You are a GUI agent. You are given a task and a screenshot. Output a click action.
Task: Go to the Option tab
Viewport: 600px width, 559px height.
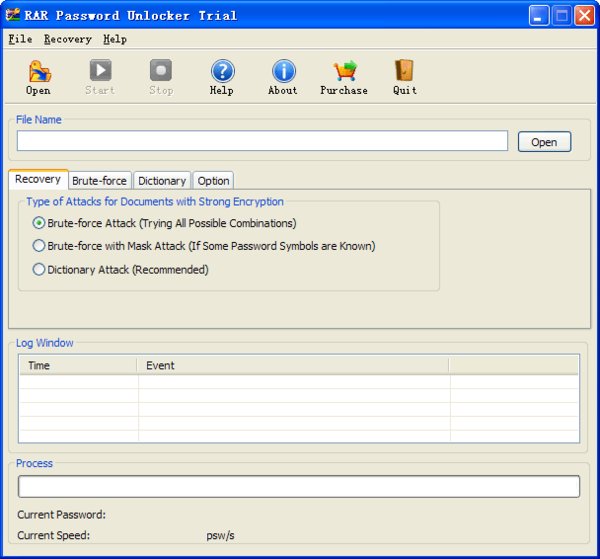point(213,181)
